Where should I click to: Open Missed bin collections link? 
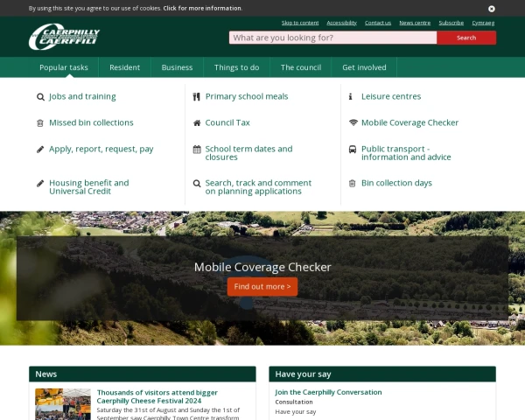[91, 122]
